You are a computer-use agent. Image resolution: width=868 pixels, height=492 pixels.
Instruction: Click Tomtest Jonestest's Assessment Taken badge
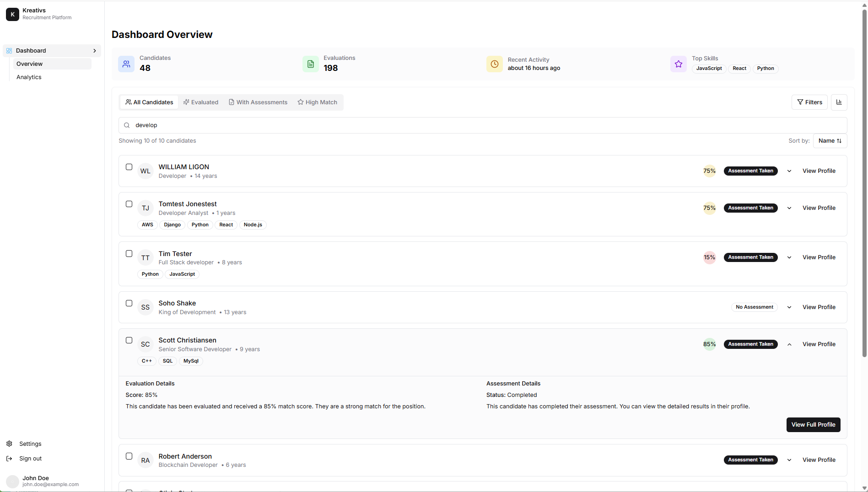coord(751,208)
